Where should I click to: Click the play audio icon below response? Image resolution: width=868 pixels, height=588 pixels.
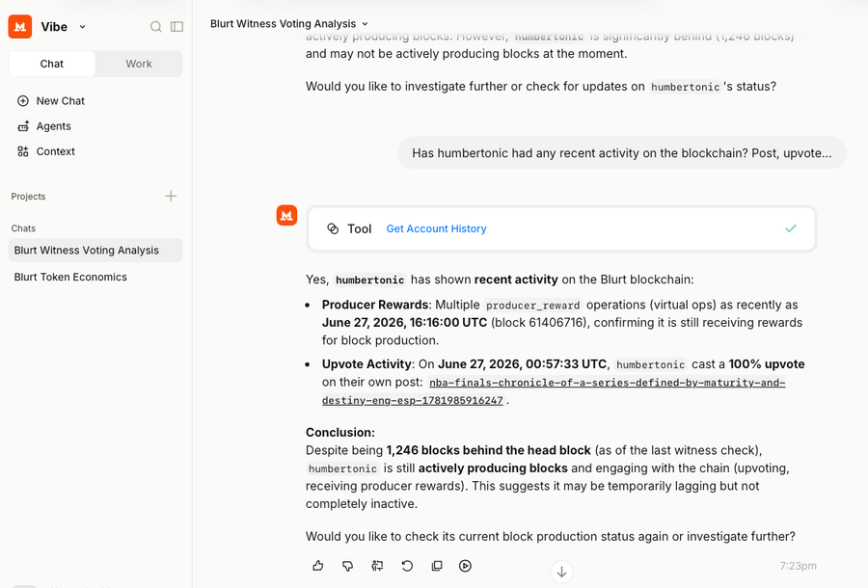(x=465, y=565)
